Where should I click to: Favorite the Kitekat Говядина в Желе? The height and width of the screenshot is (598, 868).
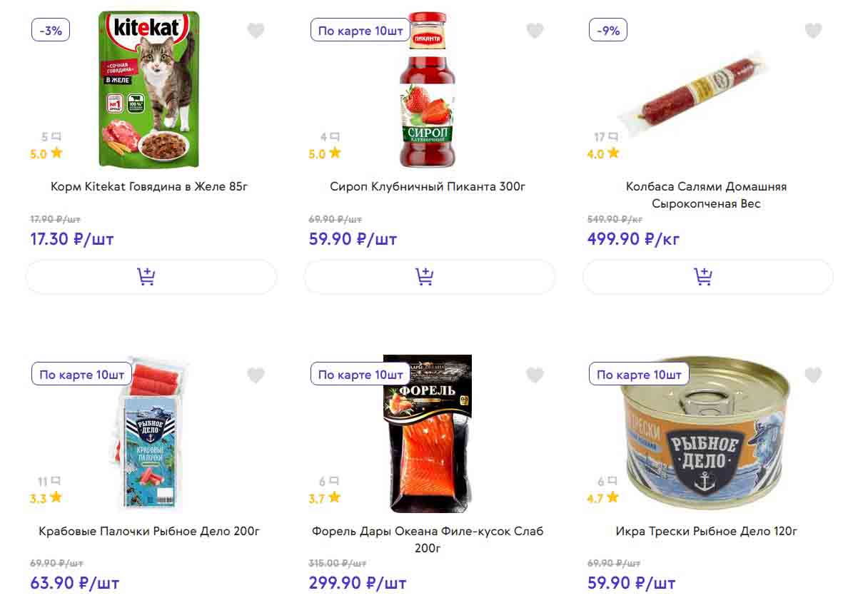pyautogui.click(x=256, y=31)
